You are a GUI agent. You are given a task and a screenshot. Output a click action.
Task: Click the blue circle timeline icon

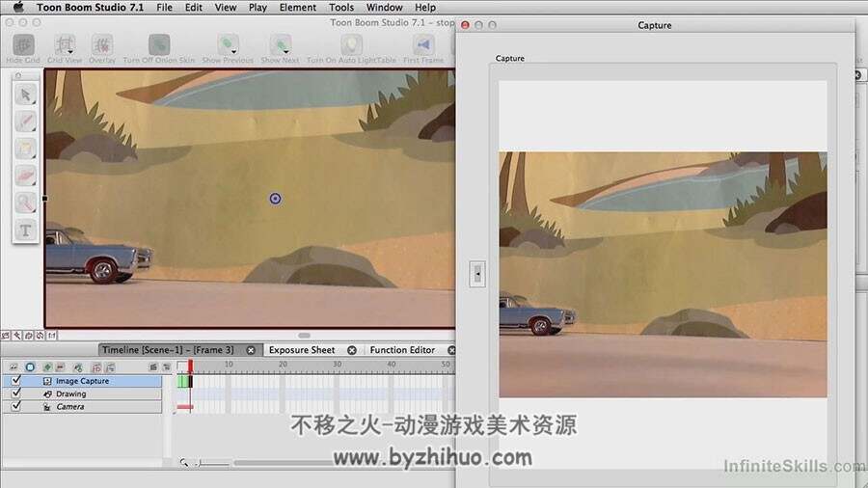[x=30, y=366]
